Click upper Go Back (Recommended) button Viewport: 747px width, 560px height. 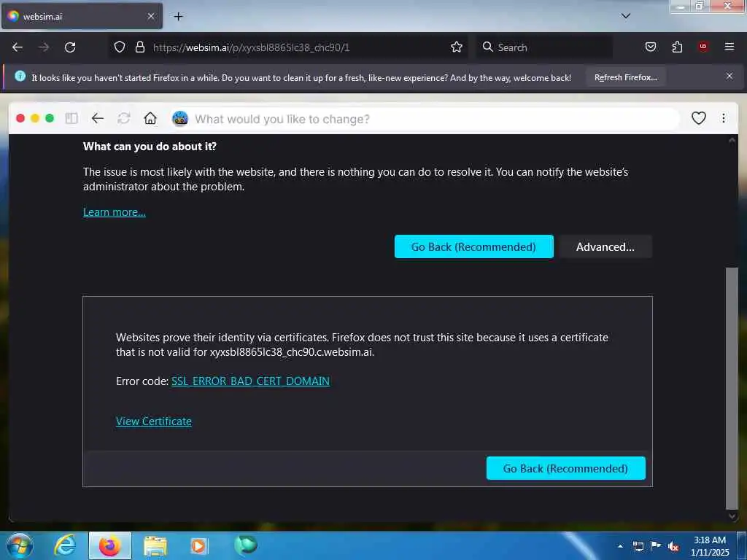pos(473,246)
